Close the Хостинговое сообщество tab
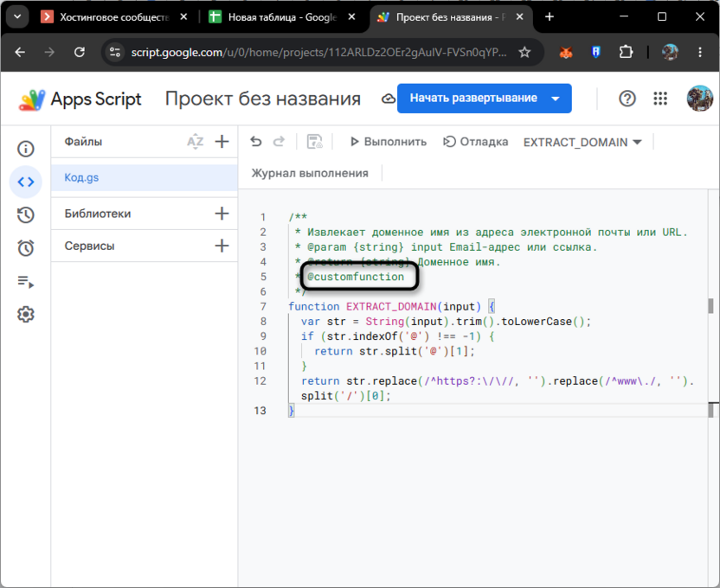Image resolution: width=720 pixels, height=588 pixels. [183, 17]
